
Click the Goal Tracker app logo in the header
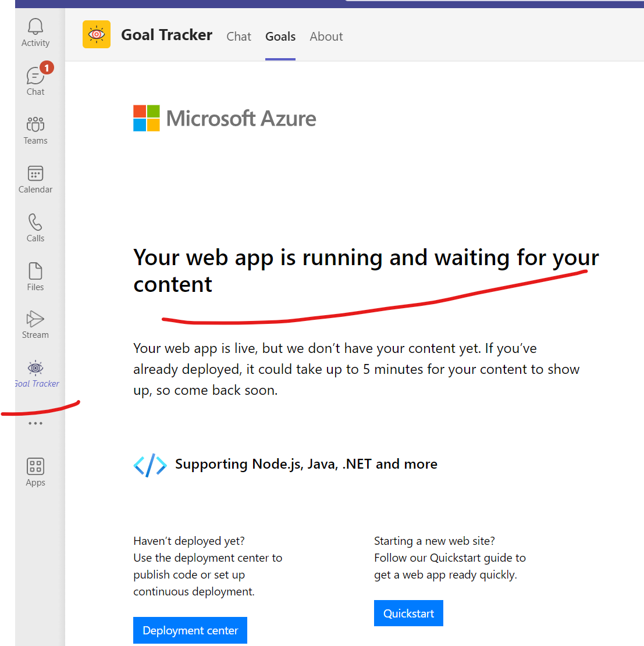pyautogui.click(x=96, y=34)
